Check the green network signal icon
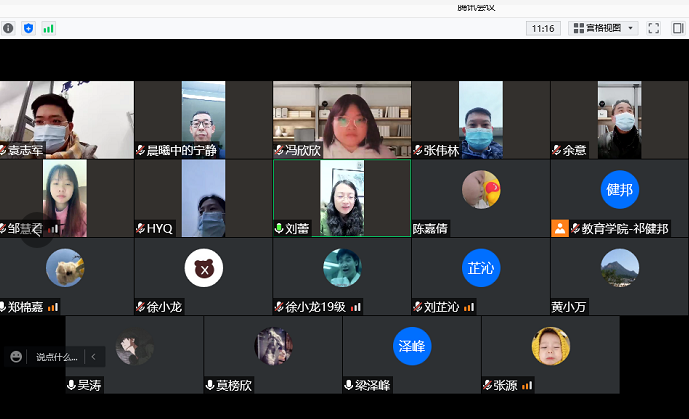This screenshot has height=419, width=689. [x=48, y=28]
